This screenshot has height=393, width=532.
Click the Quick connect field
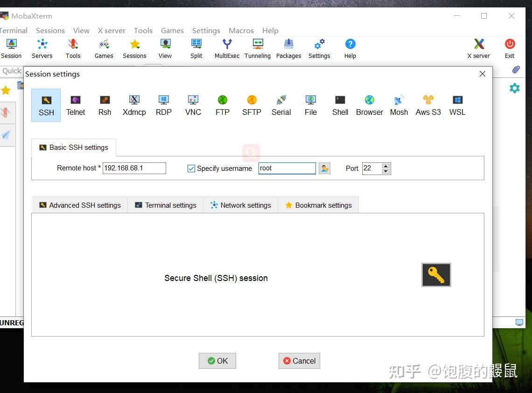11,71
